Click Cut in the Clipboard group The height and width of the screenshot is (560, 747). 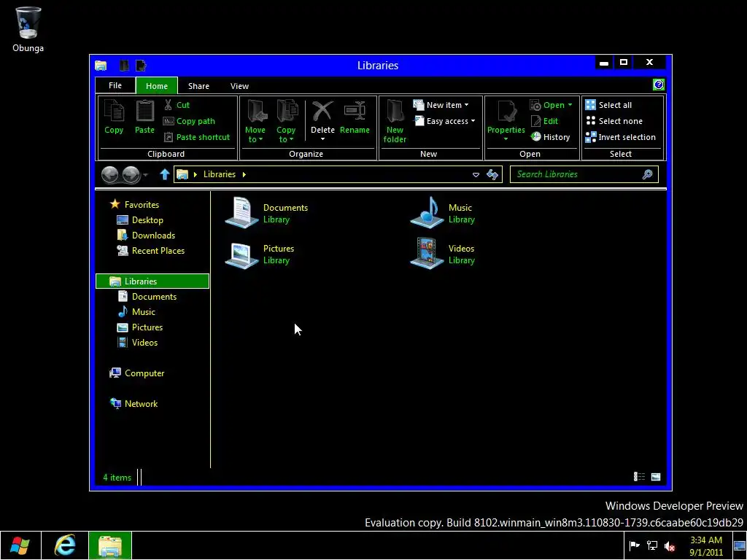click(177, 105)
